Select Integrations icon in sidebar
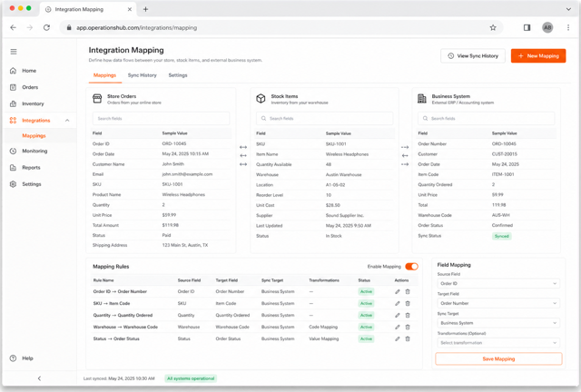This screenshot has height=392, width=581. tap(13, 120)
